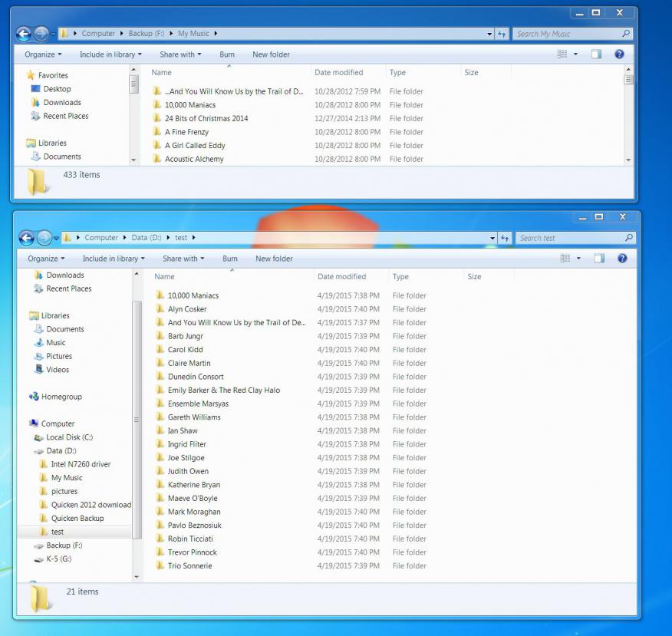Open the Share with menu in the test window
The width and height of the screenshot is (672, 636).
coord(183,259)
